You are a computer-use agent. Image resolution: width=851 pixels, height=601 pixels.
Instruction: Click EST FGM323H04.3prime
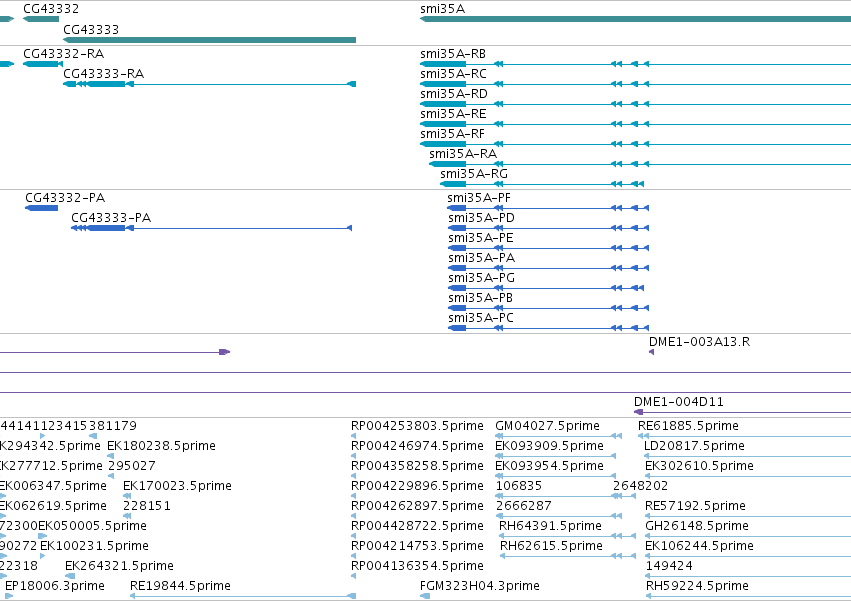(480, 587)
